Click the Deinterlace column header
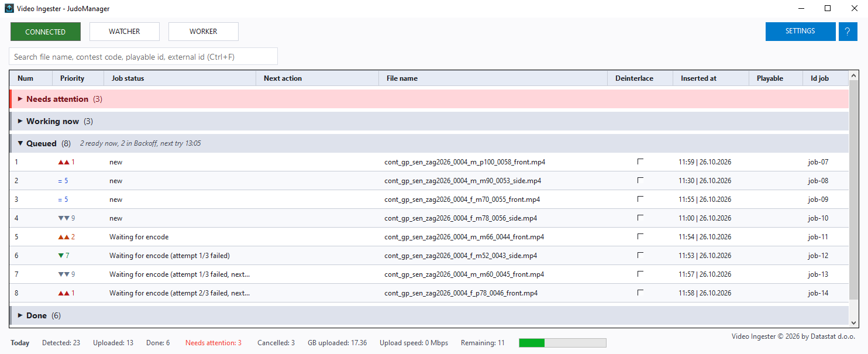 640,78
